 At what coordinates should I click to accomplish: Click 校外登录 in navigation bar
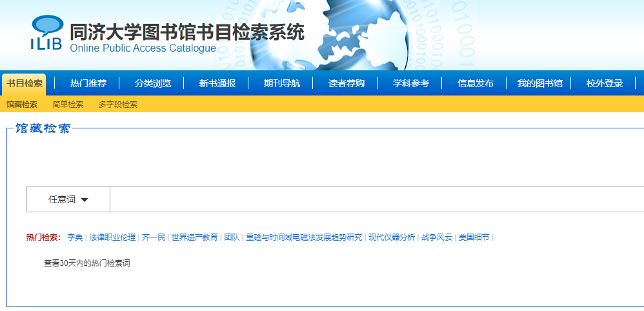pyautogui.click(x=604, y=83)
